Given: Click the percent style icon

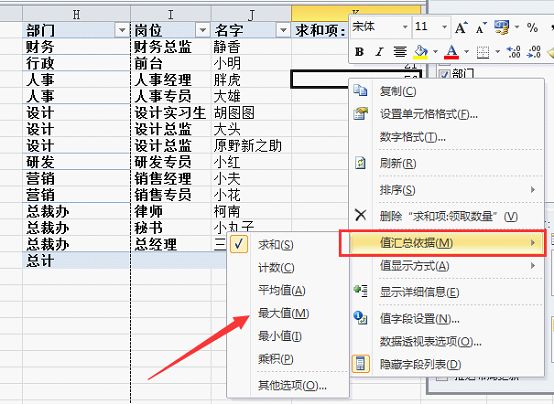Looking at the screenshot, I should point(532,27).
